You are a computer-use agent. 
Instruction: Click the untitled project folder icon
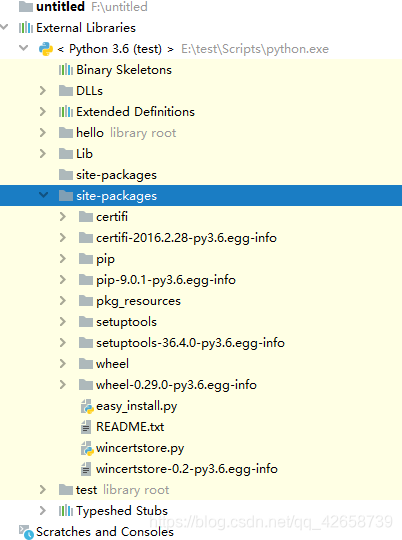pyautogui.click(x=26, y=7)
